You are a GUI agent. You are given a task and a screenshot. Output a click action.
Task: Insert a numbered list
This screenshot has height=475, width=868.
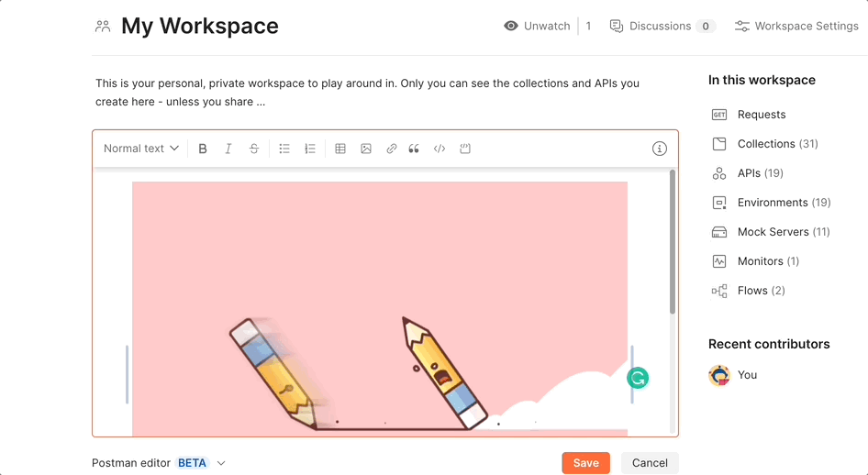310,149
